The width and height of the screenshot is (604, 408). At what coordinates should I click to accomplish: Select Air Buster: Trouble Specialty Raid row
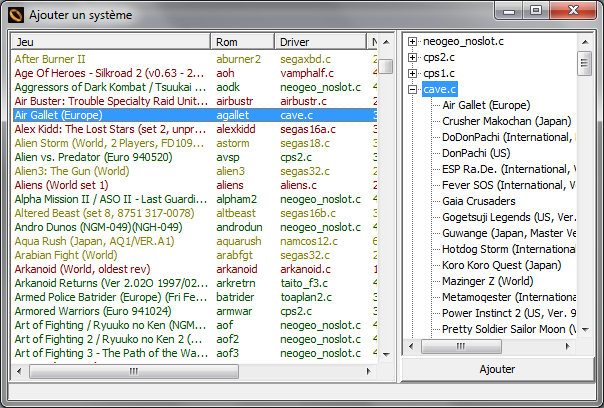point(195,101)
